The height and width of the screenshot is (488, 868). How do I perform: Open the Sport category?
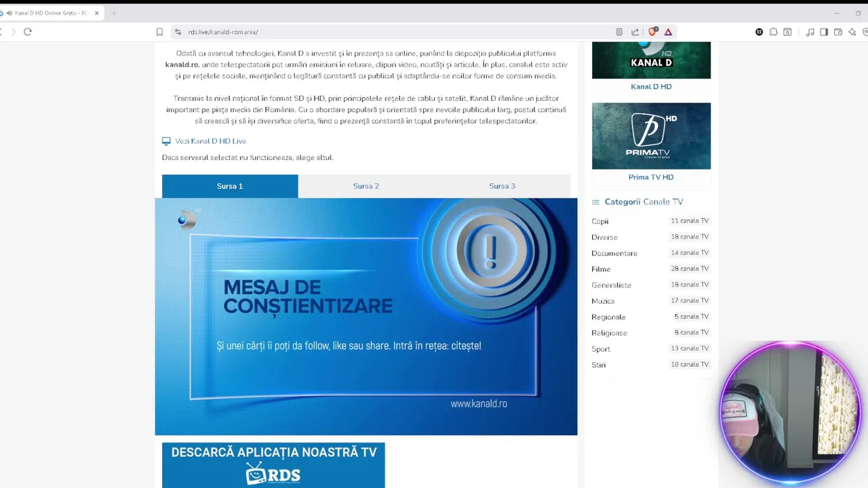(601, 349)
